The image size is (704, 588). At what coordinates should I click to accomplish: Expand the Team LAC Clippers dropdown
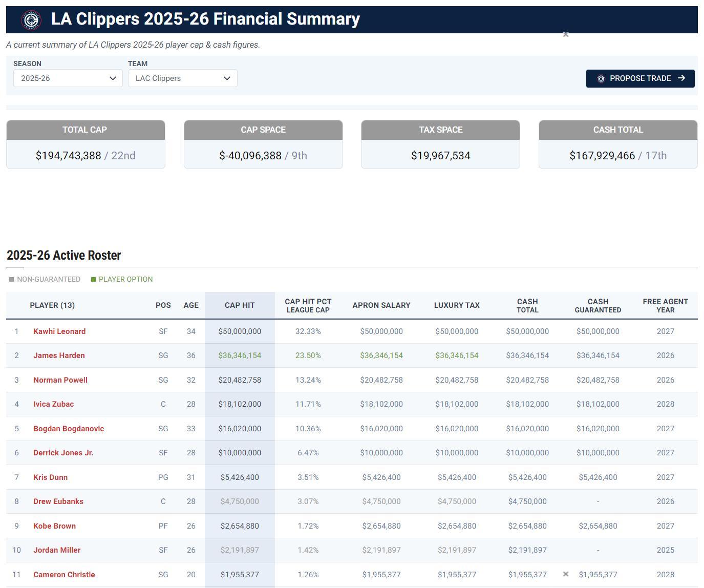(183, 78)
